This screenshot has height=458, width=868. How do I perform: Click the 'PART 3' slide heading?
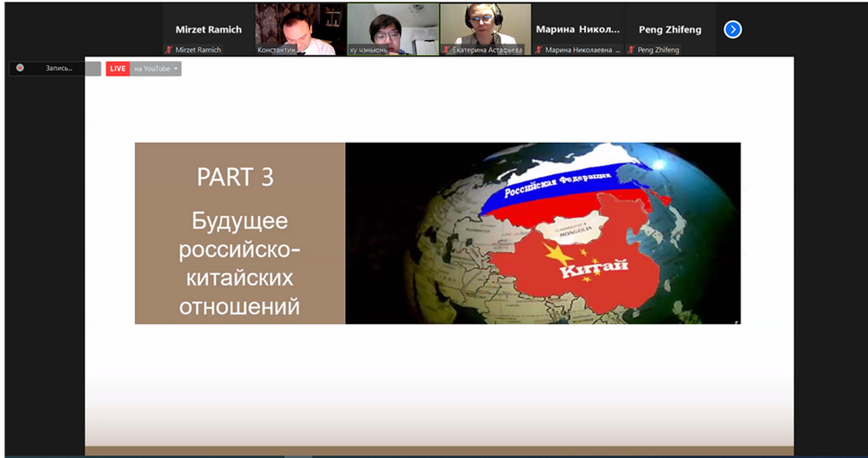coord(235,178)
